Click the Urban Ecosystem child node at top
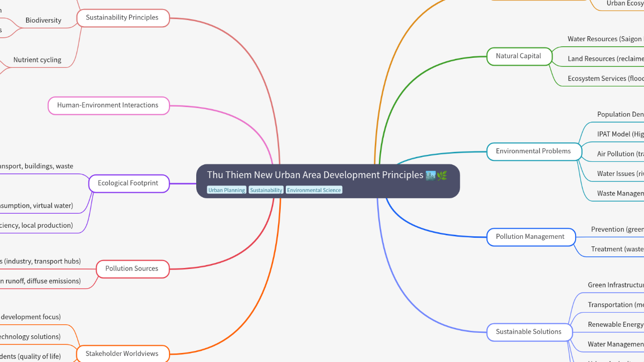Viewport: 644px width, 362px height. (x=624, y=4)
